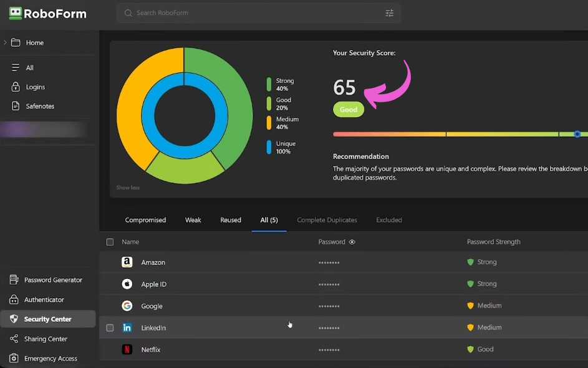Click Amazon's masked password dots

[x=329, y=263]
